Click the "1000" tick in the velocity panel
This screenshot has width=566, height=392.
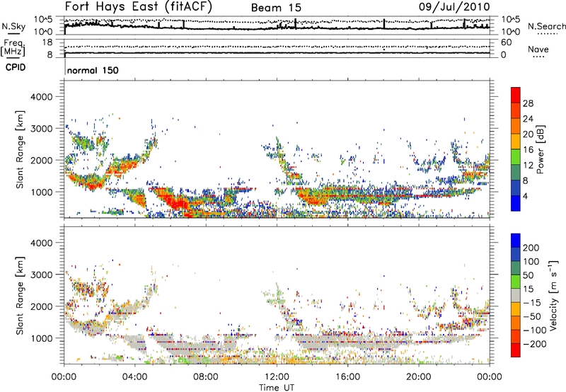(41, 338)
